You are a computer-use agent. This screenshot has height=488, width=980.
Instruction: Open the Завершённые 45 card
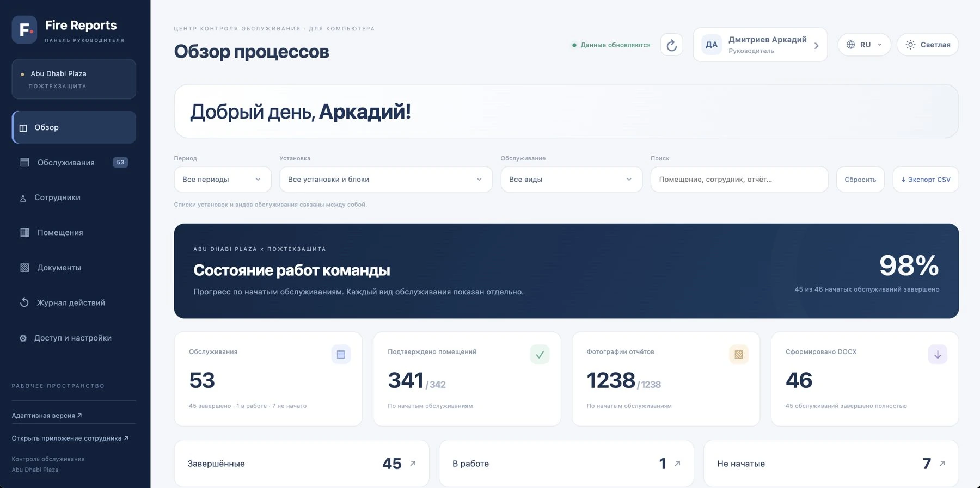coord(302,464)
